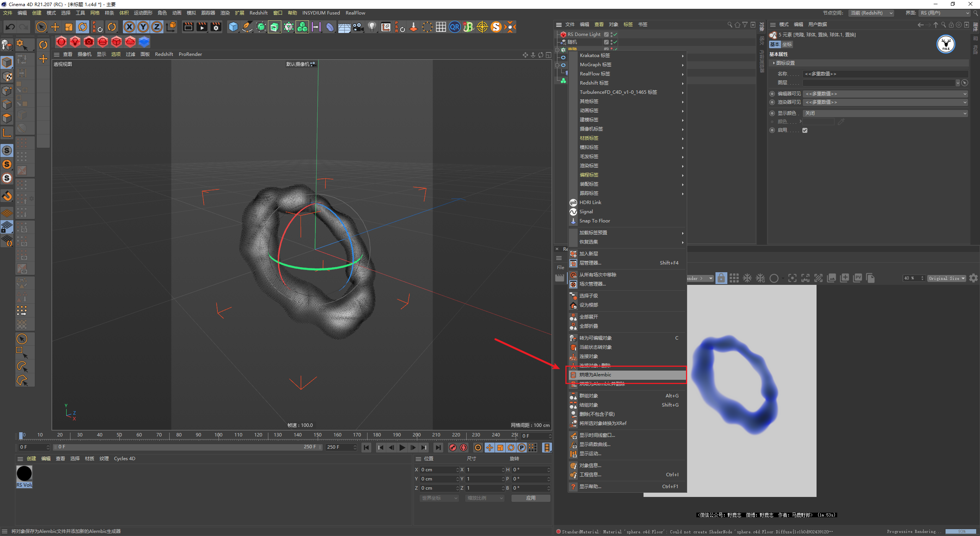Screen dimensions: 980x536
Task: Click the Render Settings clapperboard icon
Action: (x=216, y=27)
